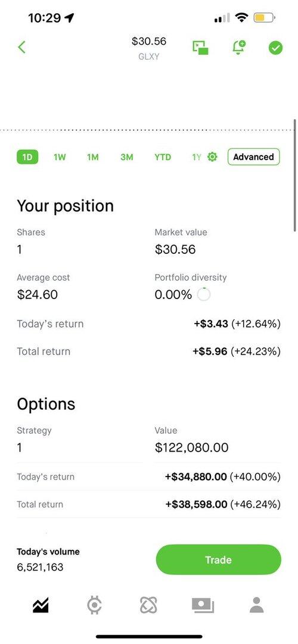Switch chart range to 1M

point(93,157)
